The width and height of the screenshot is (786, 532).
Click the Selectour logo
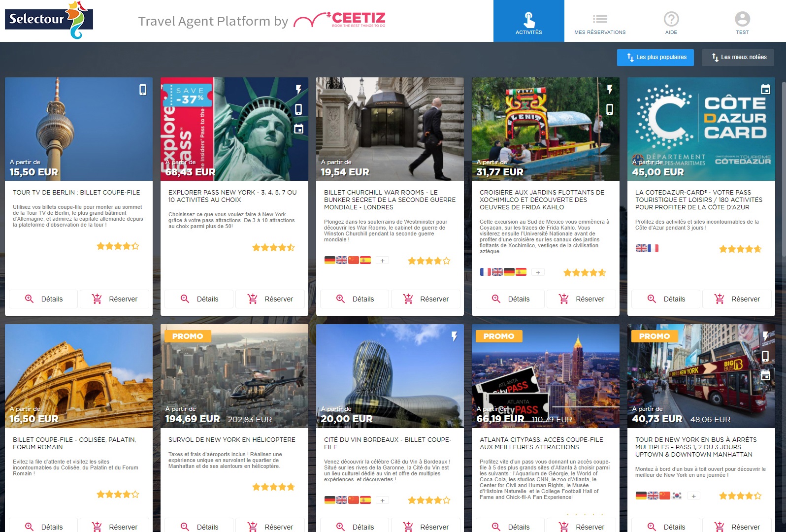tap(49, 20)
